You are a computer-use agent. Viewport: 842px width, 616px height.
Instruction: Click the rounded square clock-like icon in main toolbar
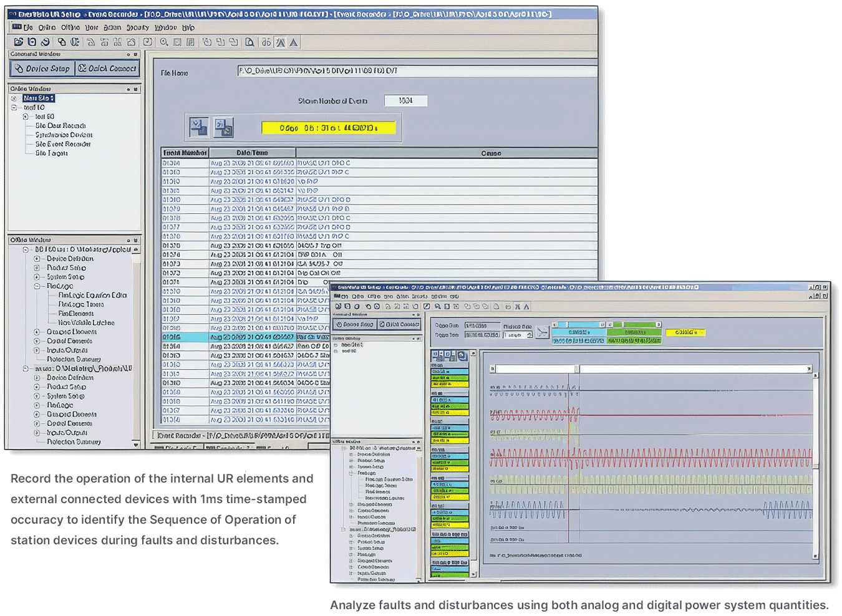pyautogui.click(x=147, y=42)
